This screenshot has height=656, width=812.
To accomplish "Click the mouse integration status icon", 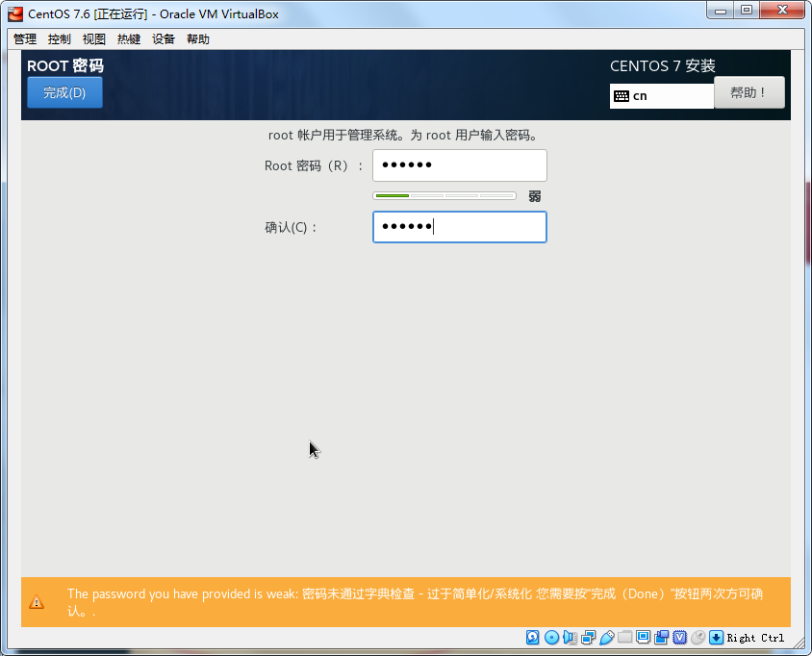I will coord(696,637).
